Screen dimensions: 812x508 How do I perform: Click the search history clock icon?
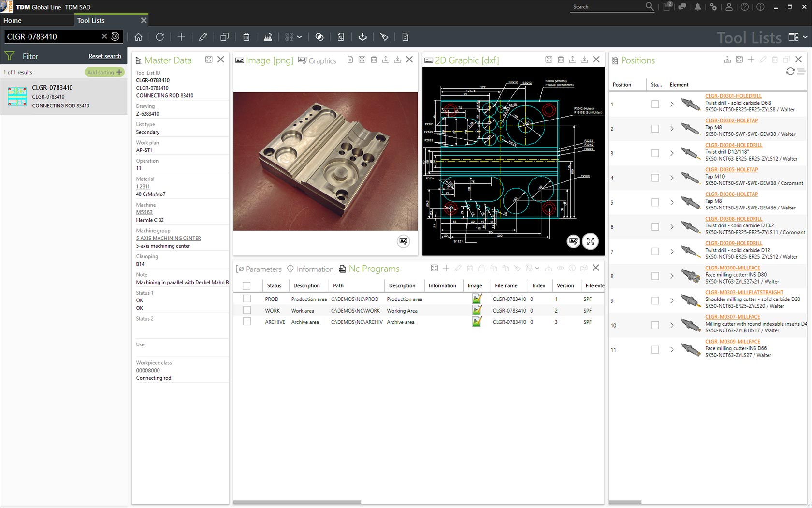[116, 36]
